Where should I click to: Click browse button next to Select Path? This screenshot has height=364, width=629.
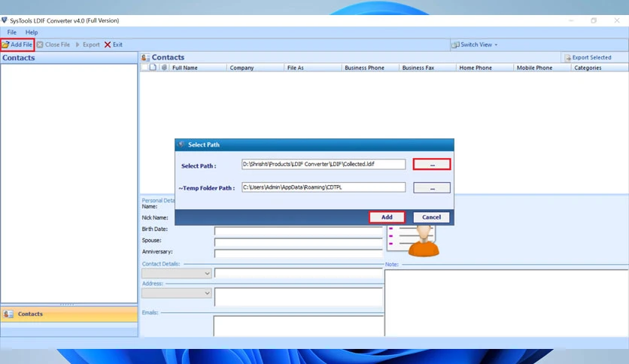(x=432, y=165)
